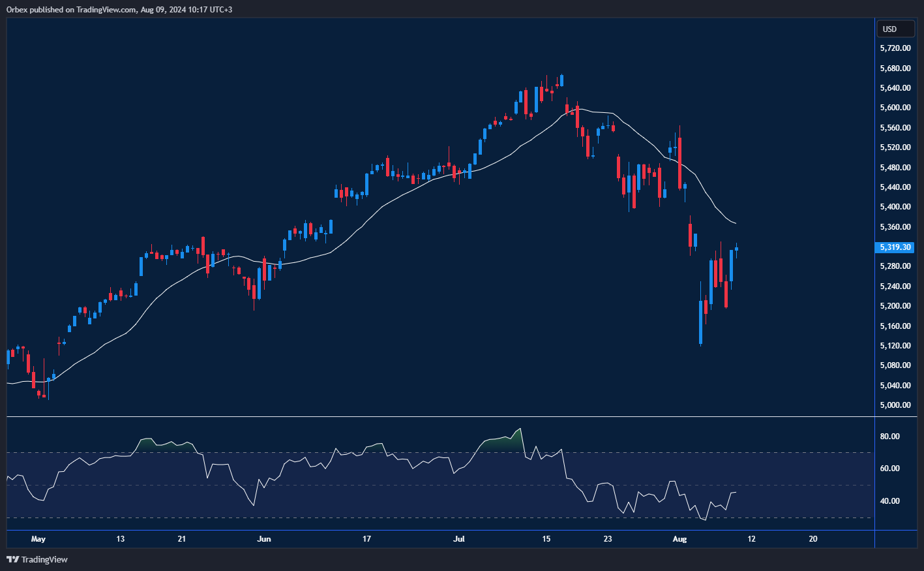This screenshot has height=571, width=924.
Task: Click the Orbex published header text
Action: [x=119, y=10]
